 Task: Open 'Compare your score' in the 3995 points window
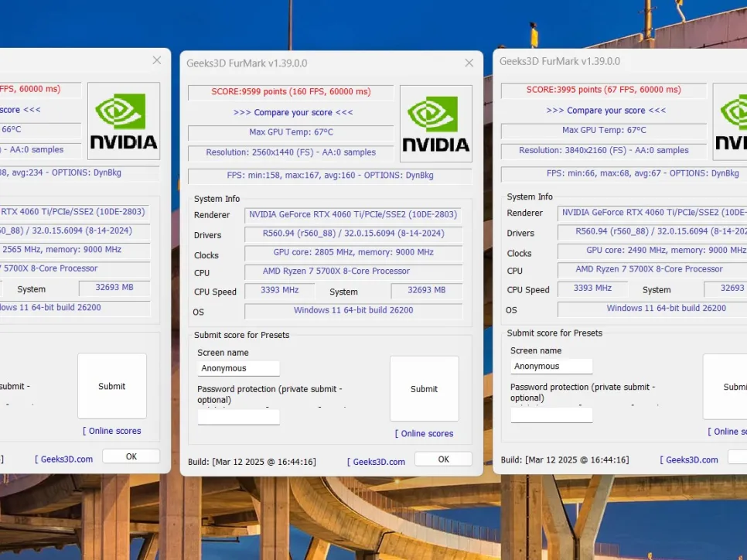(x=605, y=111)
